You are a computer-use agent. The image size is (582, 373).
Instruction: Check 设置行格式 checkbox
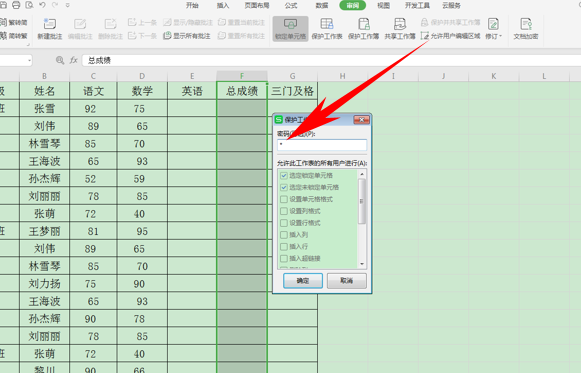(x=284, y=223)
